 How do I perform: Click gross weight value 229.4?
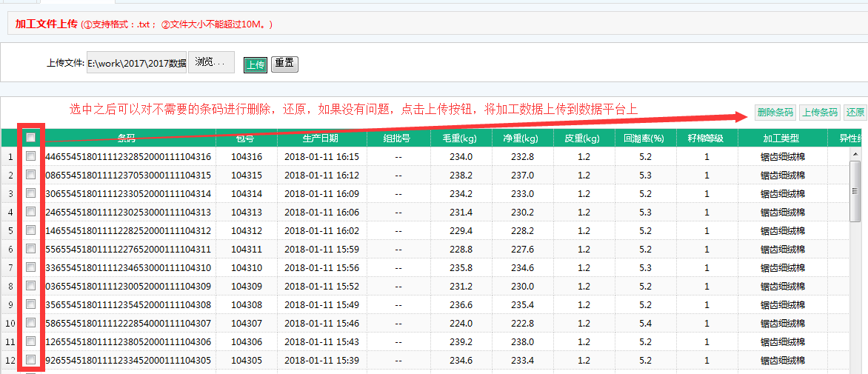click(x=461, y=231)
